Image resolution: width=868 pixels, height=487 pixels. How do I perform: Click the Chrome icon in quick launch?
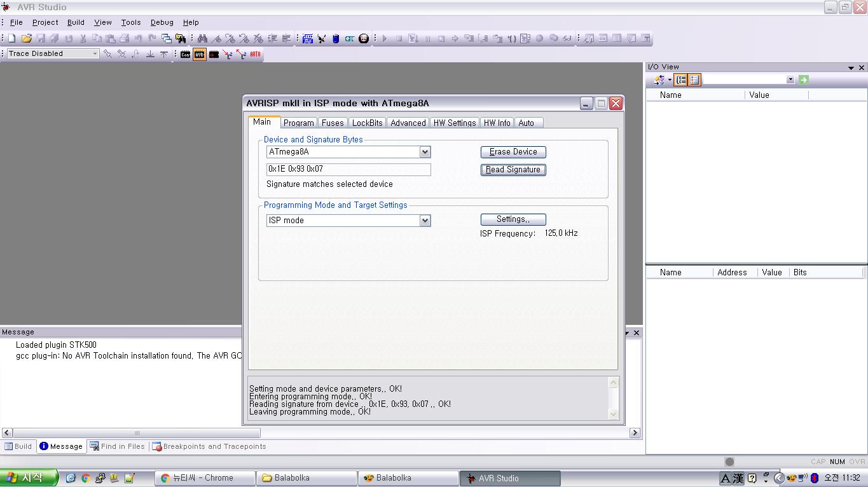coord(85,478)
